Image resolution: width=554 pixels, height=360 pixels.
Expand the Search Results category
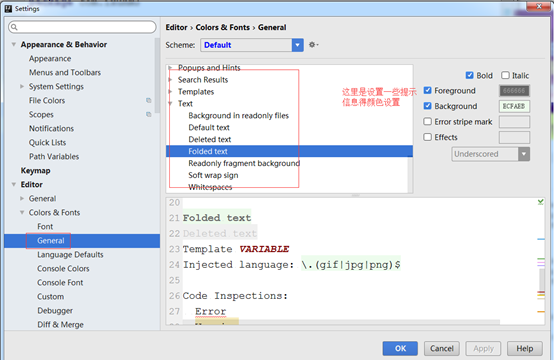pyautogui.click(x=171, y=80)
